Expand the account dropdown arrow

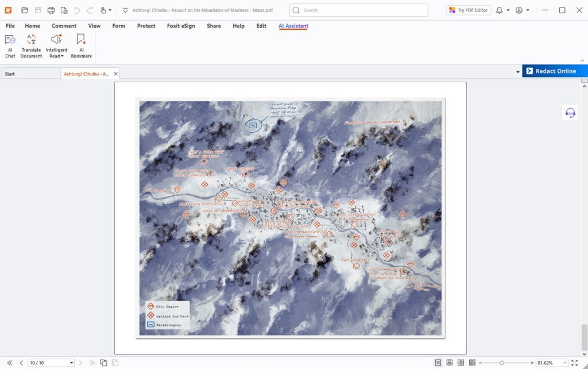pos(528,10)
